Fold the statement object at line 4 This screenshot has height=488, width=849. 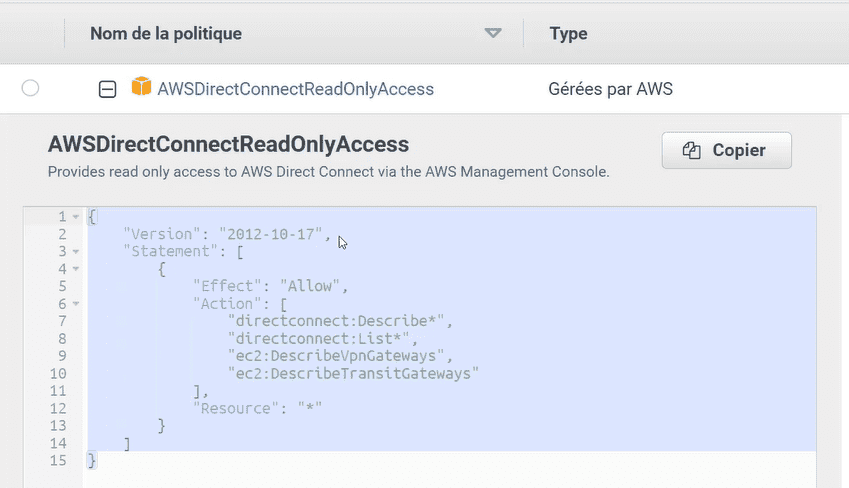point(76,269)
